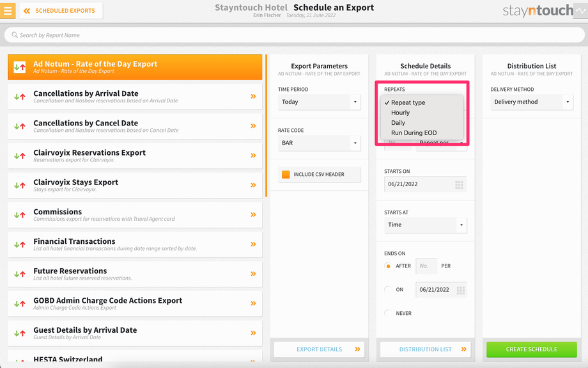Screen dimensions: 588x368
Task: Go back to Scheduled Exports
Action: (x=61, y=11)
